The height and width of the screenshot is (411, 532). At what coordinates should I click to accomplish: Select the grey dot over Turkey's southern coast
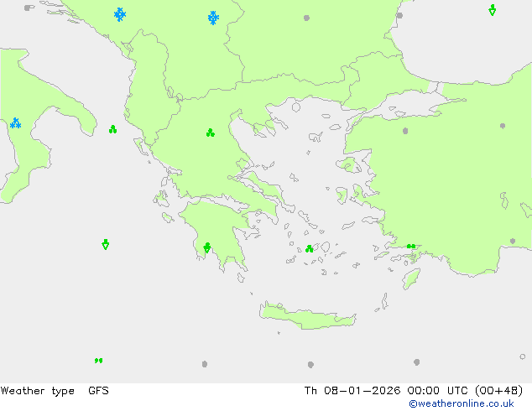pos(513,241)
